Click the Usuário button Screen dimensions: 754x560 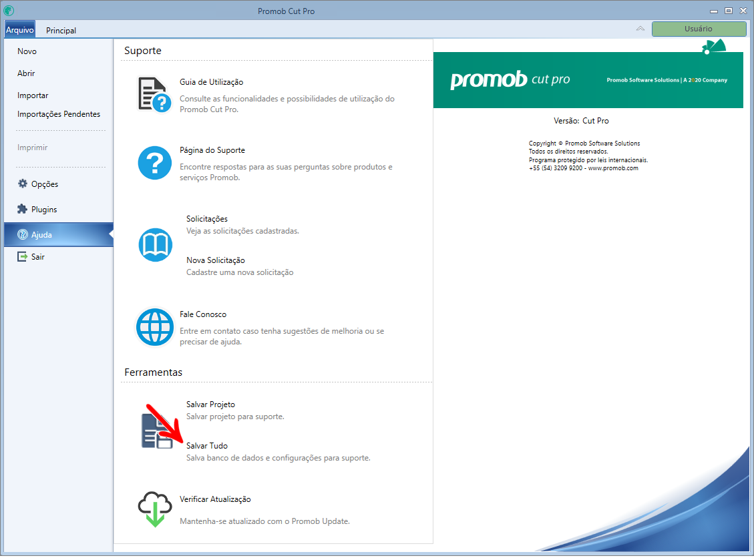coord(699,29)
